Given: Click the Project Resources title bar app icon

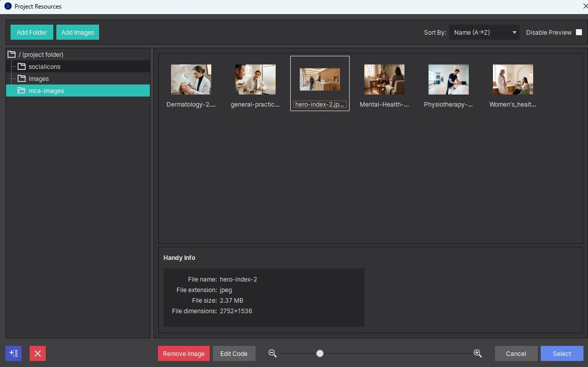Looking at the screenshot, I should coord(8,6).
